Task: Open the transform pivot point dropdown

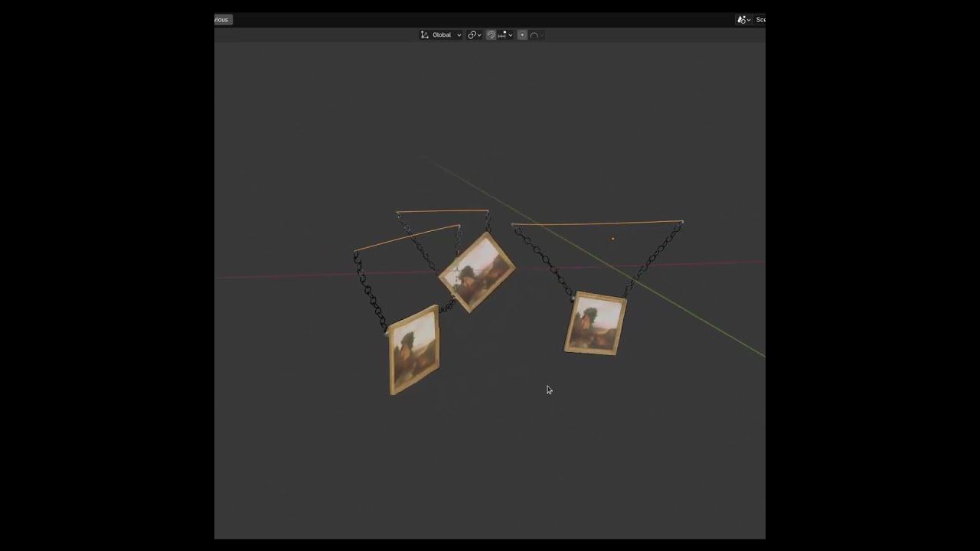Action: pos(474,35)
